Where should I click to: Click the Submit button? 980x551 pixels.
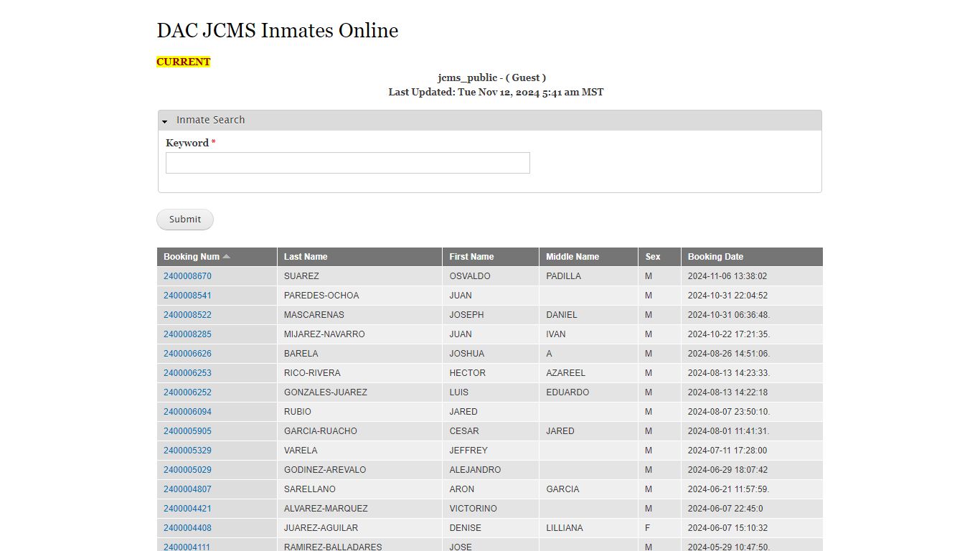pos(185,220)
